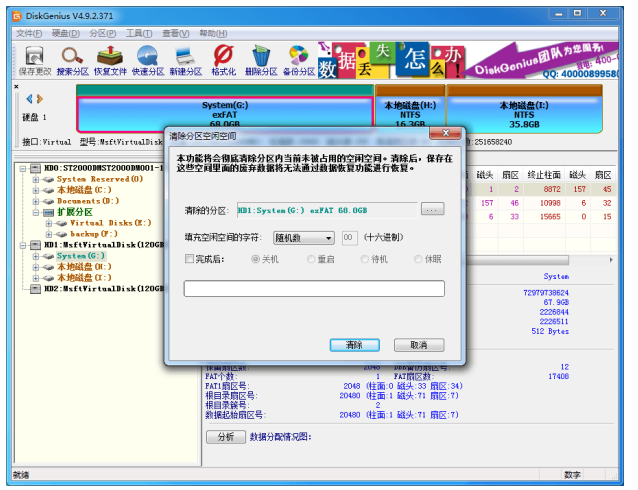Click the DiskGenius advertisement banner
Image resolution: width=638 pixels, height=490 pixels.
468,60
